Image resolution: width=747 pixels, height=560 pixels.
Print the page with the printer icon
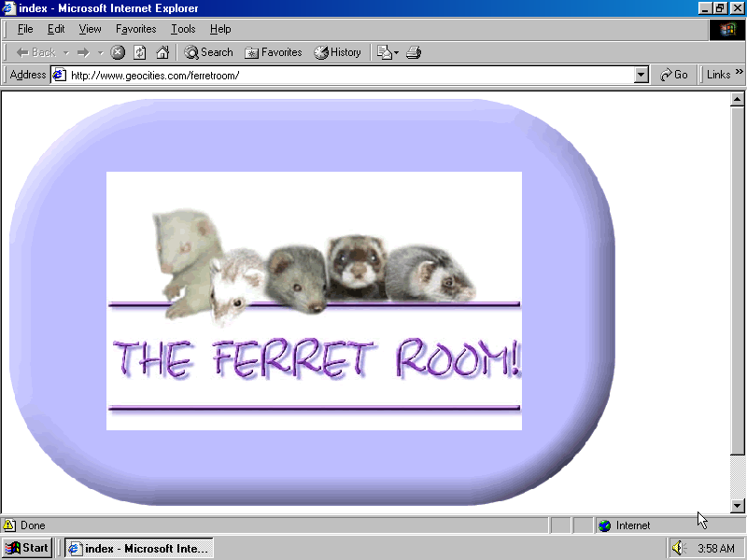tap(414, 52)
